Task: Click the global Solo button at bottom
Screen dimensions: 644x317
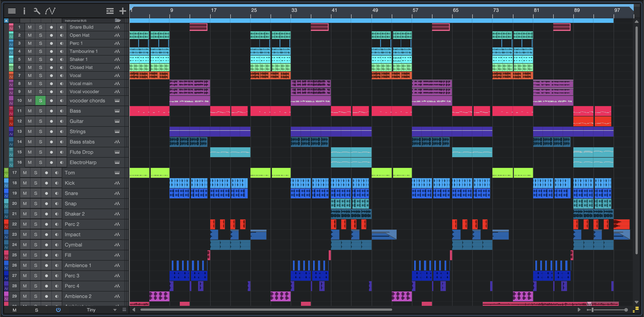Action: point(36,310)
